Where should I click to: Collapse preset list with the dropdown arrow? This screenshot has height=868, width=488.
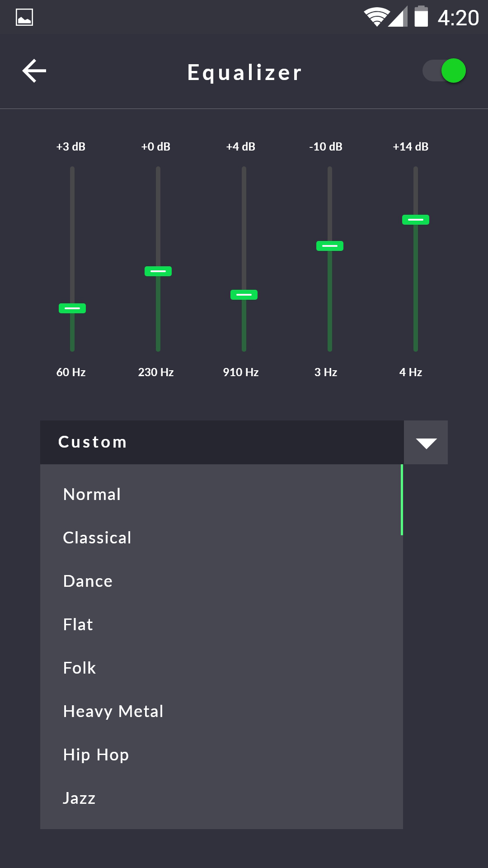[x=426, y=443]
